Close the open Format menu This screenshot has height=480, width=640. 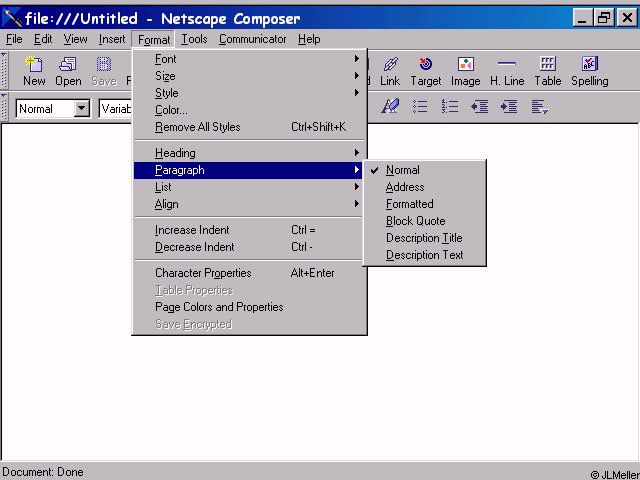click(153, 40)
